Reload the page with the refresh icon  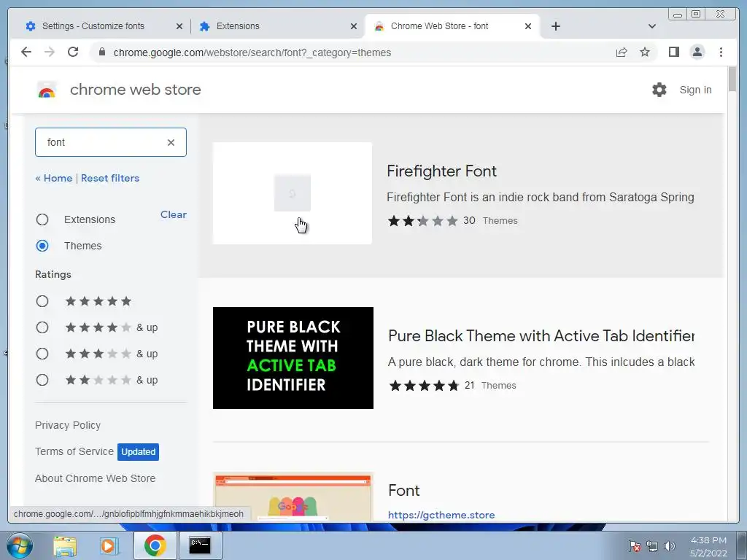pos(73,52)
